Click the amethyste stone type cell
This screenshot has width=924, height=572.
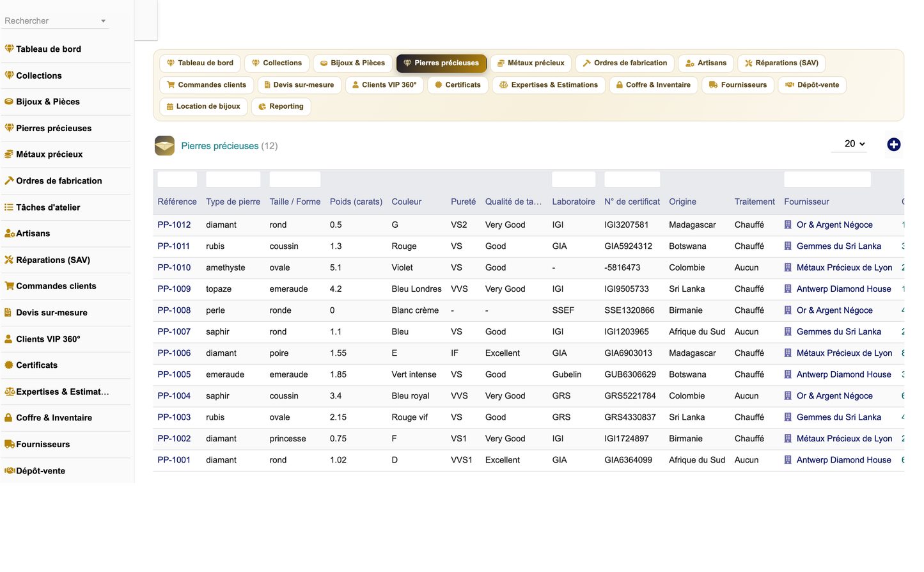226,267
